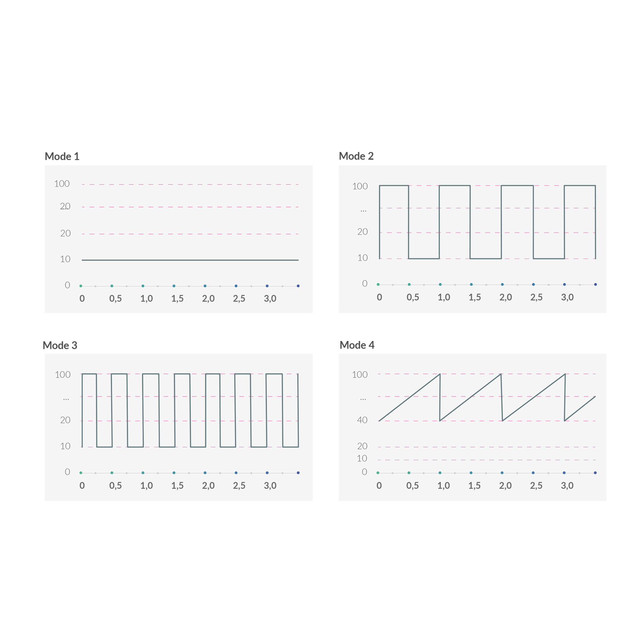The image size is (644, 644).
Task: Click the sawtooth peak above 1,0 in Mode 4
Action: pos(440,374)
